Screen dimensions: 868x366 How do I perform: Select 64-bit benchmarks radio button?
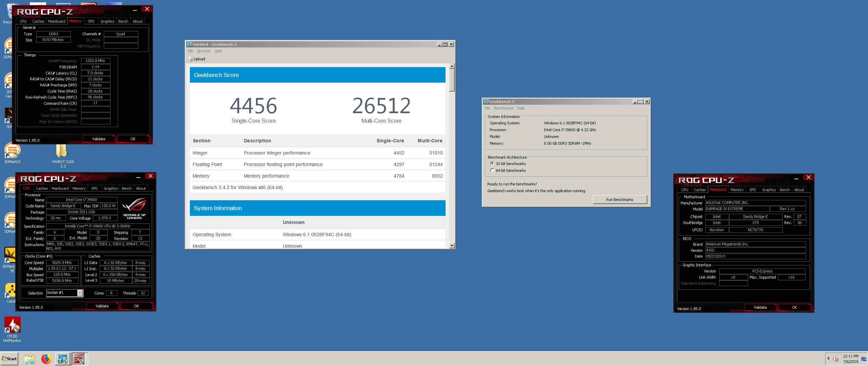(492, 170)
